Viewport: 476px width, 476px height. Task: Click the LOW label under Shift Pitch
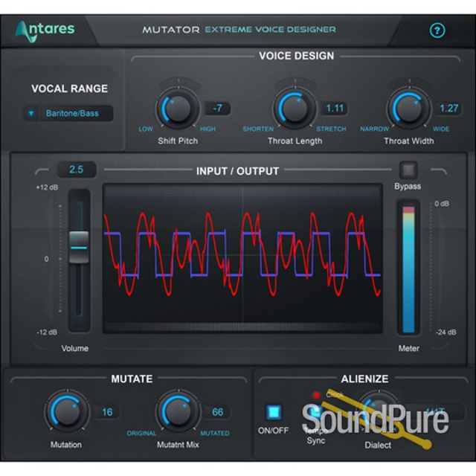(x=146, y=129)
